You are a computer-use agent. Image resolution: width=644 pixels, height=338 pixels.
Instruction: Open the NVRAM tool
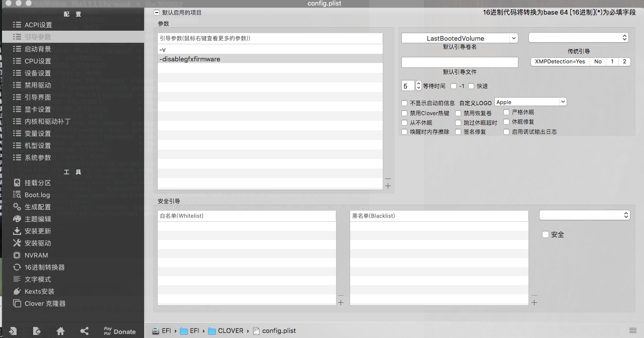point(30,255)
